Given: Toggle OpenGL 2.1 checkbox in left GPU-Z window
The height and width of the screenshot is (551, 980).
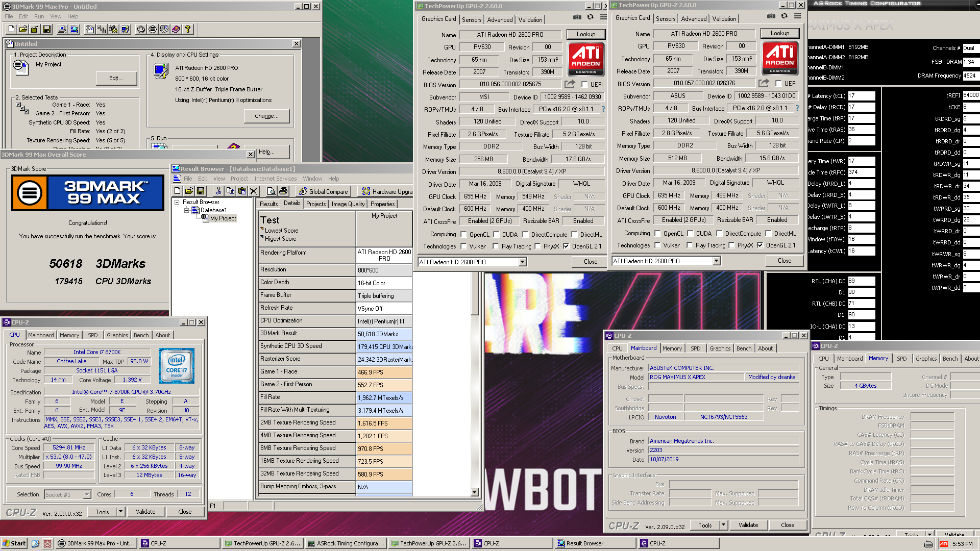Looking at the screenshot, I should tap(566, 246).
